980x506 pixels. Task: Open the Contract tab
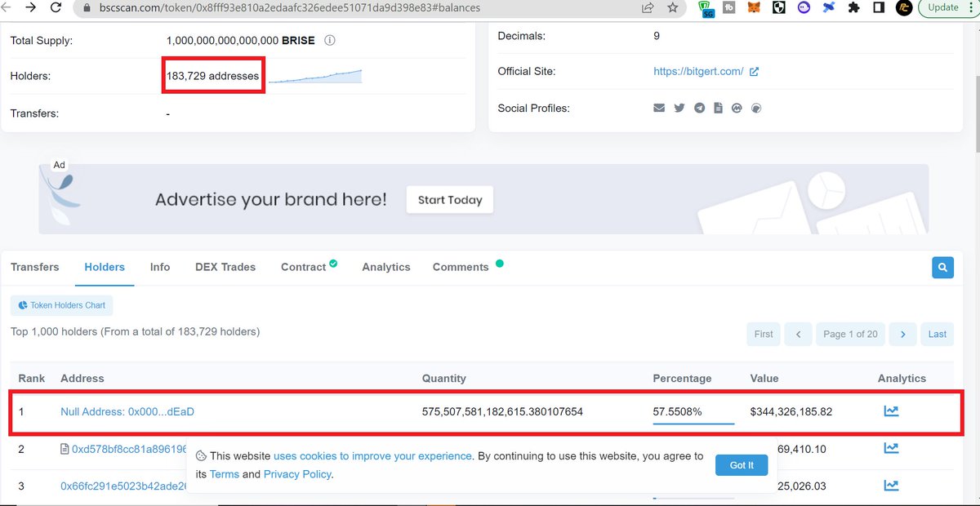[303, 267]
